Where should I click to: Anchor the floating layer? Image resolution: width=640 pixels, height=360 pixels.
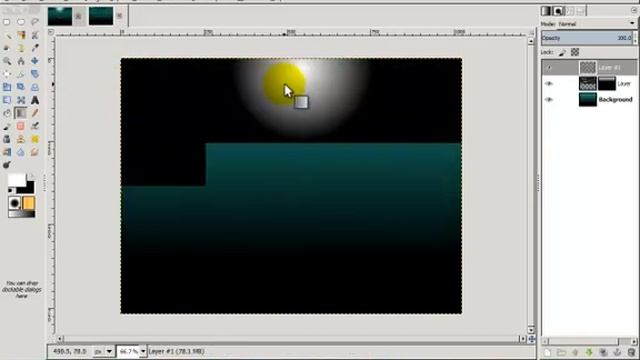[617, 352]
